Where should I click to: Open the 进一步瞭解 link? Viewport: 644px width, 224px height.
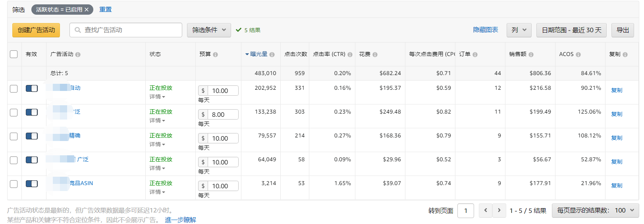pos(180,220)
